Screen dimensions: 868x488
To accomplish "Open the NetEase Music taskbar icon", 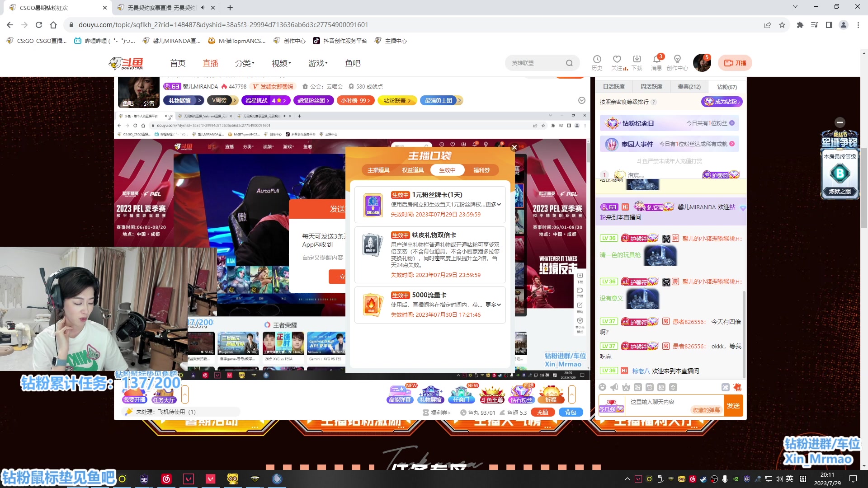I will tap(166, 479).
